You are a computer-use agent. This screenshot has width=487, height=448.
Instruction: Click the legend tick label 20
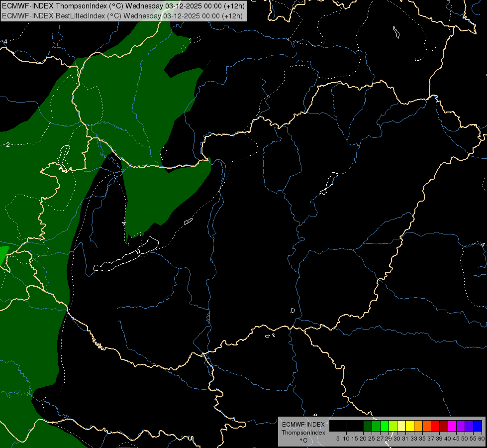pyautogui.click(x=363, y=439)
